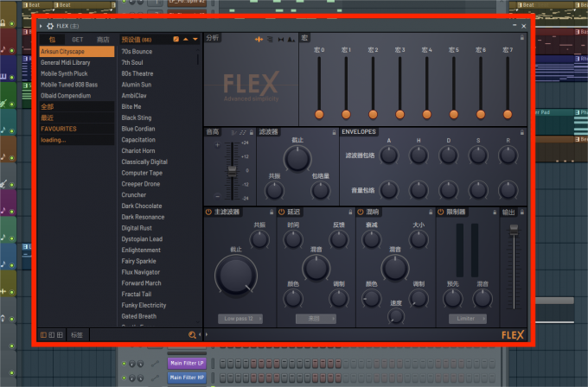Click the lock icon in 主滤波器 panel
588x387 pixels.
point(272,212)
